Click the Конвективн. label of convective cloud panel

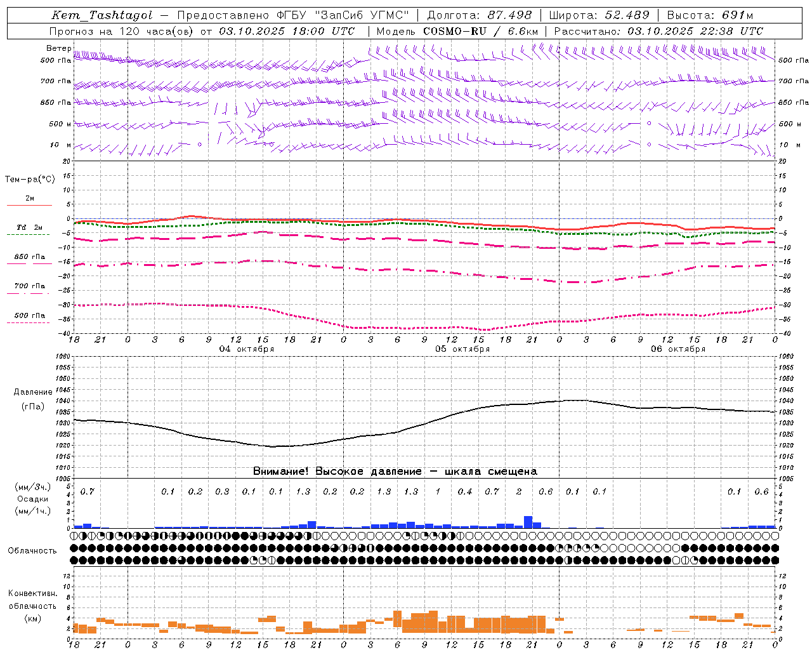(33, 594)
